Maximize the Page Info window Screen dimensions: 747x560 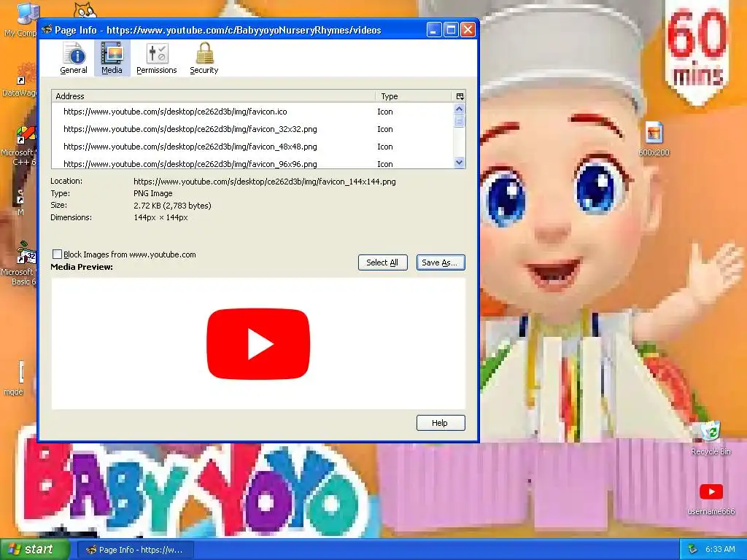tap(451, 29)
